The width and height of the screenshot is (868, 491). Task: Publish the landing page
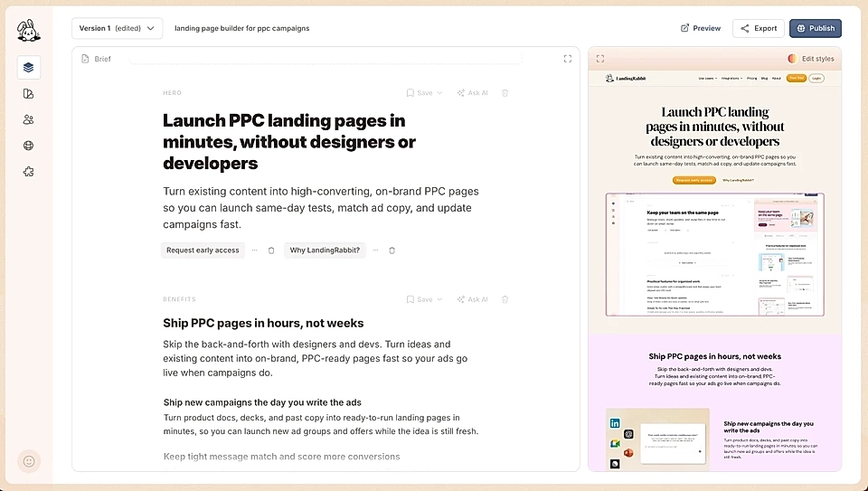pos(816,28)
